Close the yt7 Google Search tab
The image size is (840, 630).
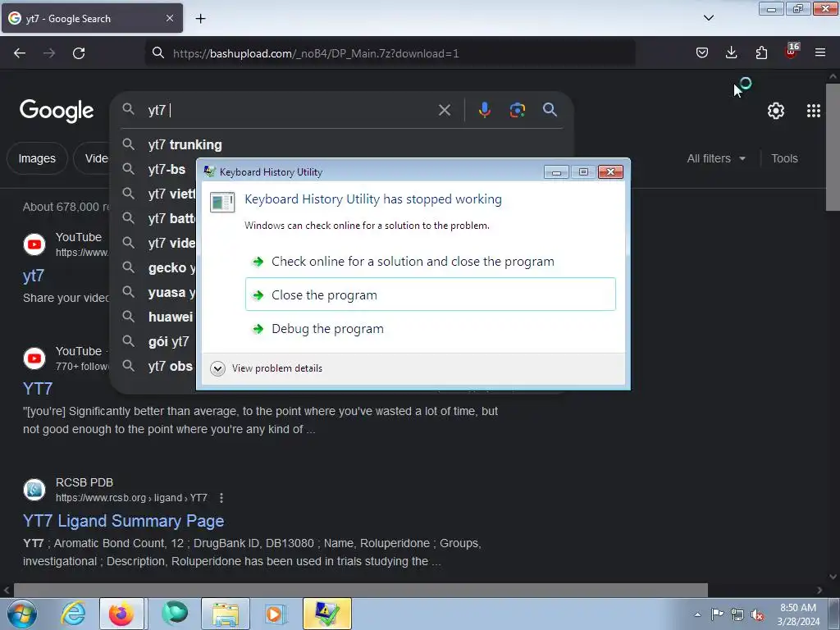tap(169, 18)
